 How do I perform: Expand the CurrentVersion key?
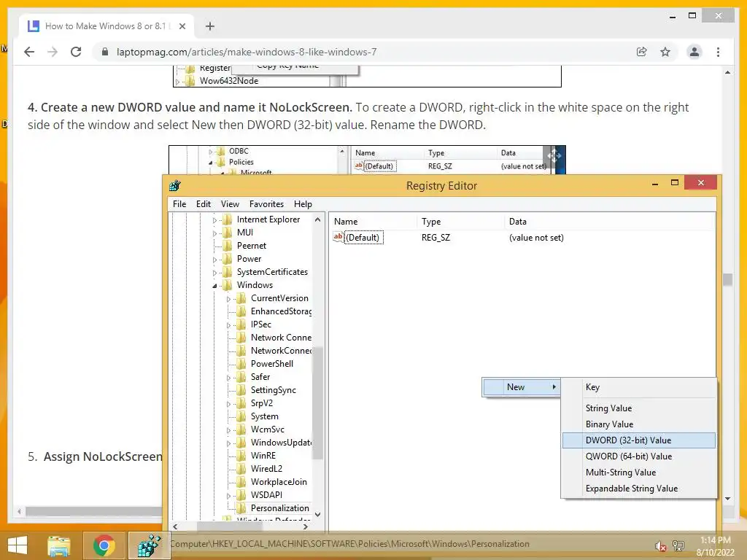click(x=228, y=298)
